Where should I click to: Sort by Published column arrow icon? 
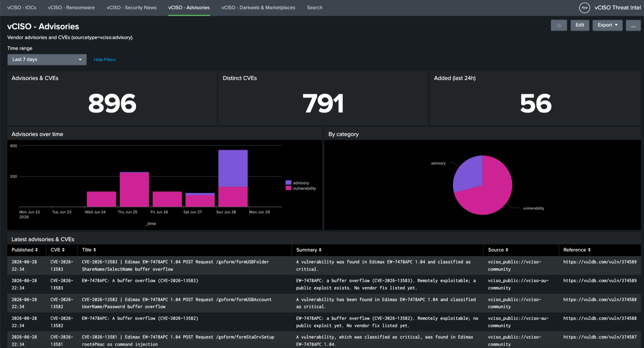(x=37, y=250)
